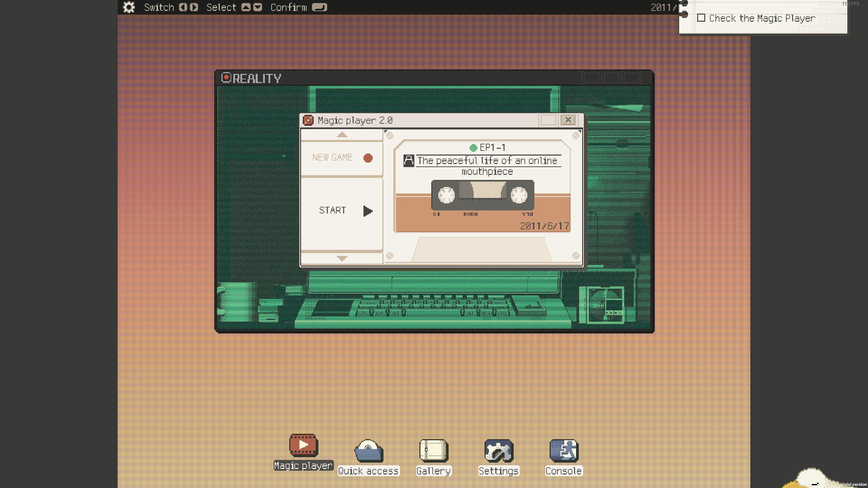Click the NEW GAME button
This screenshot has height=488, width=868.
(333, 157)
